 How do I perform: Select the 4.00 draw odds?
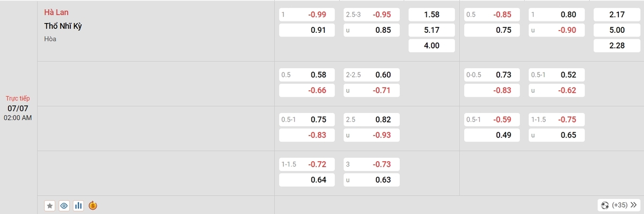[x=431, y=46]
